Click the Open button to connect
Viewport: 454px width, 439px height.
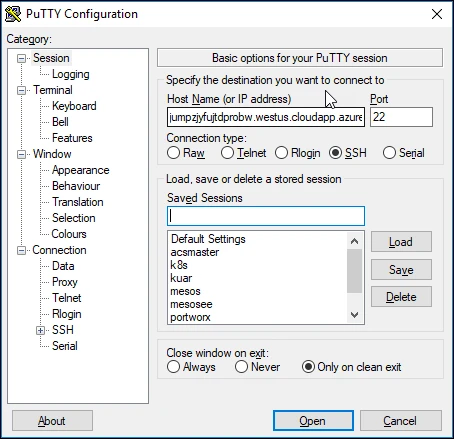[x=313, y=421]
